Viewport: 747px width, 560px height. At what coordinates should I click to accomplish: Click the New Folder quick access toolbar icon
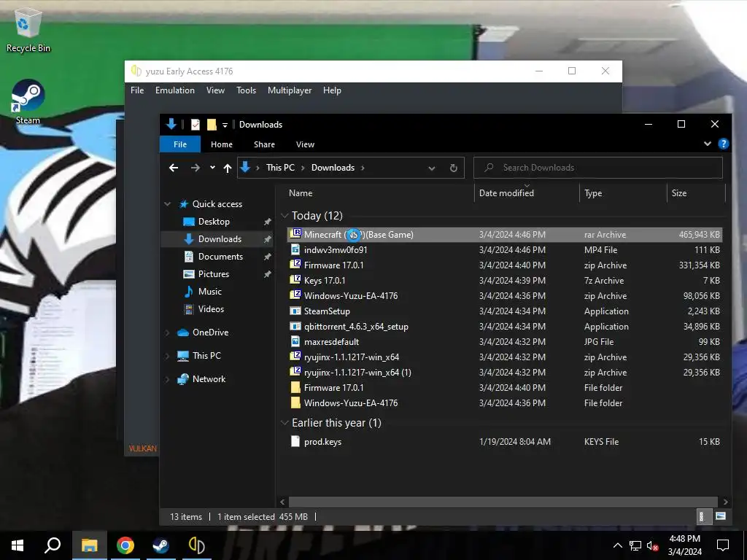[212, 125]
